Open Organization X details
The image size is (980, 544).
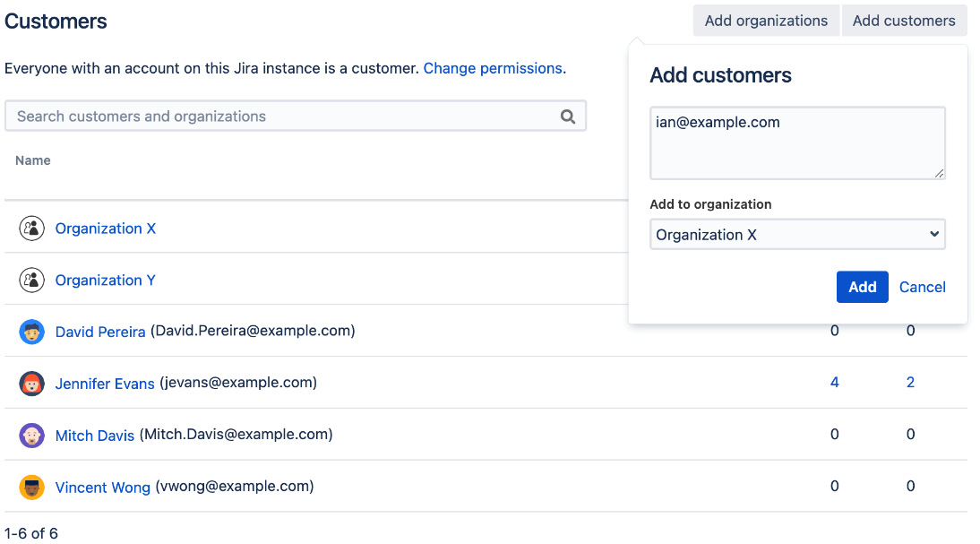(x=105, y=228)
